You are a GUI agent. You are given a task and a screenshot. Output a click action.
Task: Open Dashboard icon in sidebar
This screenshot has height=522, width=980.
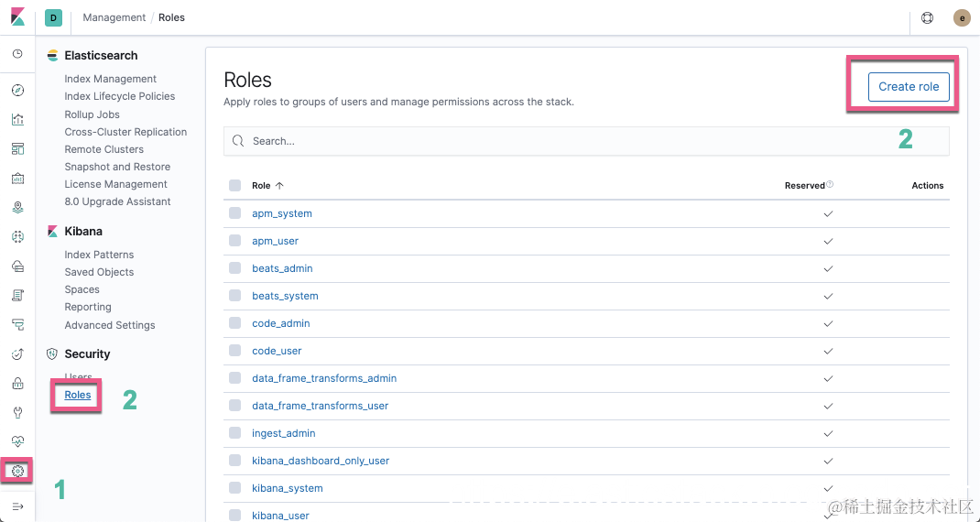click(x=17, y=148)
